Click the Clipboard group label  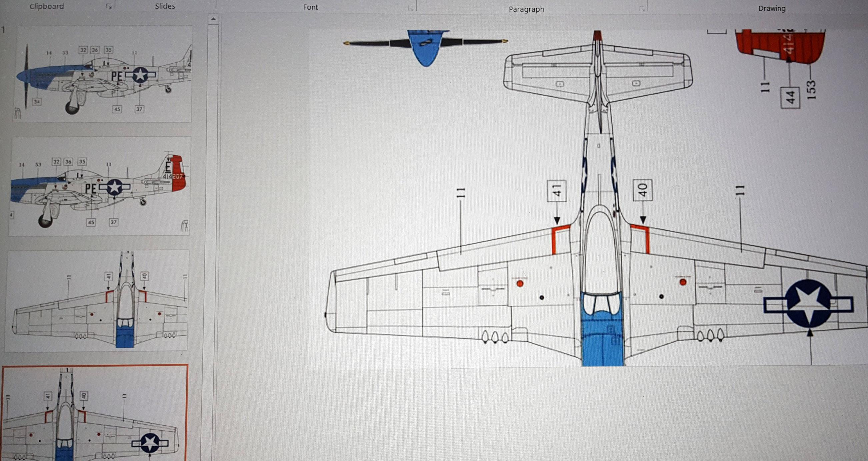point(47,6)
